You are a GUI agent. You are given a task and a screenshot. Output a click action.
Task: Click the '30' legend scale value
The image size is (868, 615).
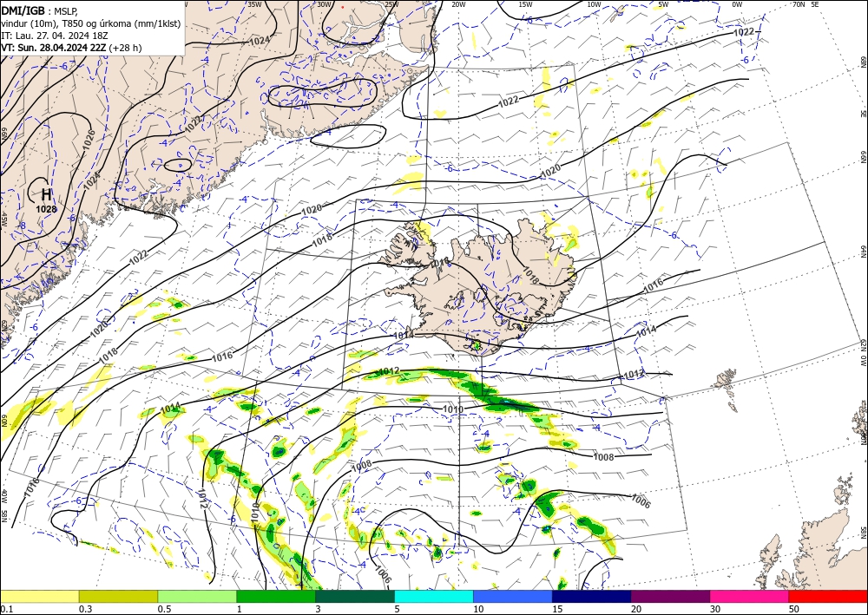tap(715, 609)
